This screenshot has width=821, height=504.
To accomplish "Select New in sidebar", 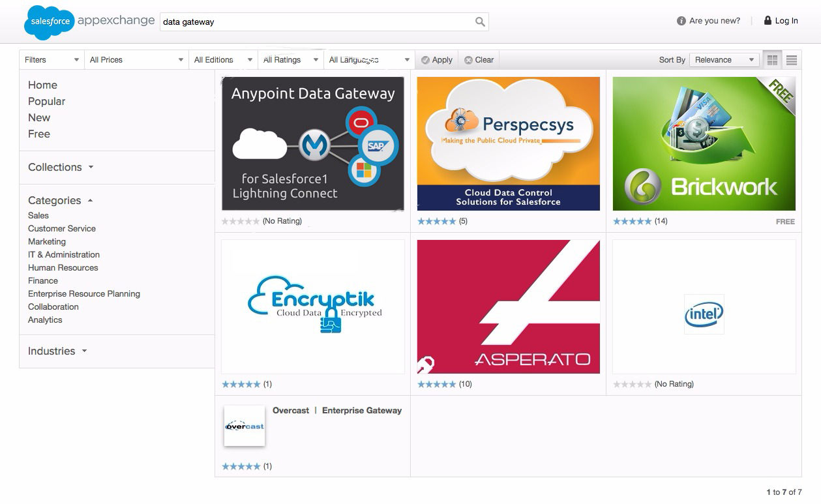I will [x=39, y=117].
